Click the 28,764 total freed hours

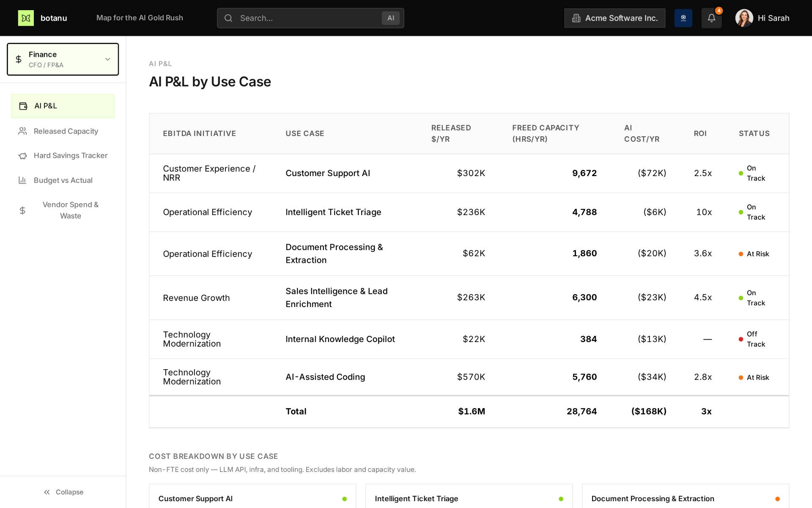582,411
